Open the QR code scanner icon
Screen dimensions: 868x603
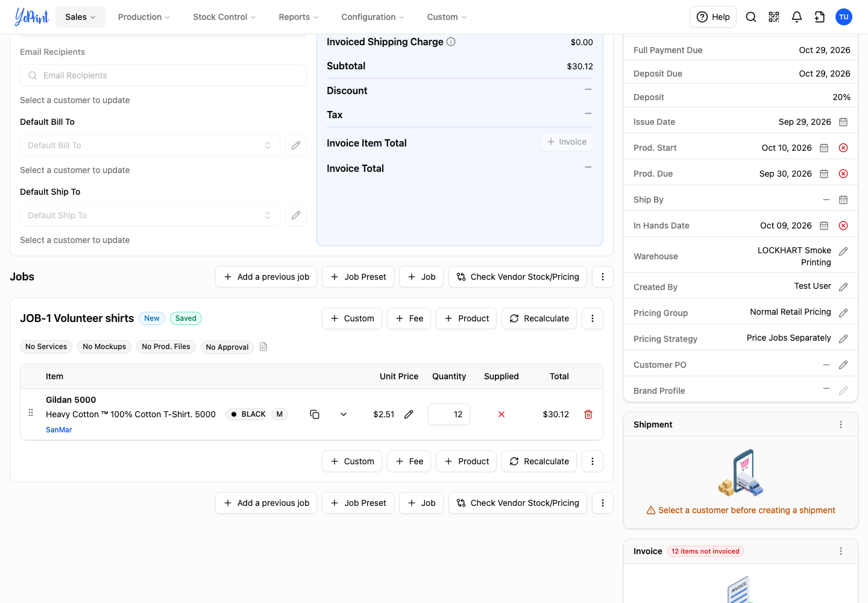(774, 17)
